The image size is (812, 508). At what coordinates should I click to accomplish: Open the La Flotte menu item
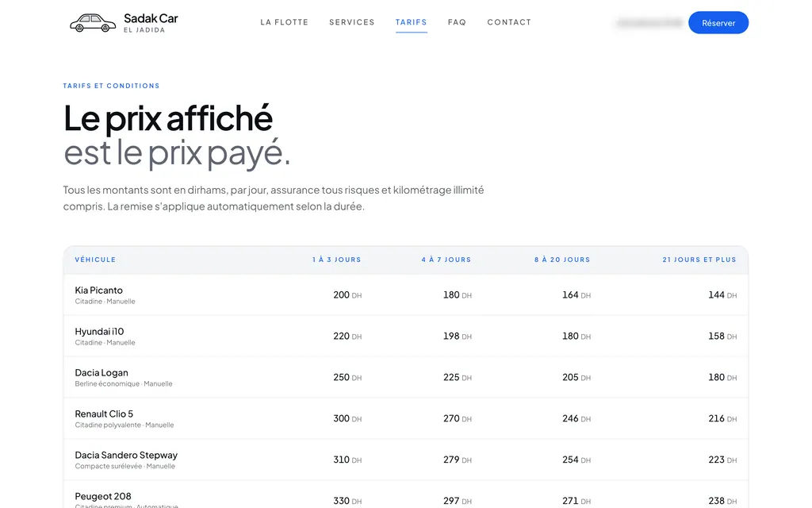pos(285,22)
